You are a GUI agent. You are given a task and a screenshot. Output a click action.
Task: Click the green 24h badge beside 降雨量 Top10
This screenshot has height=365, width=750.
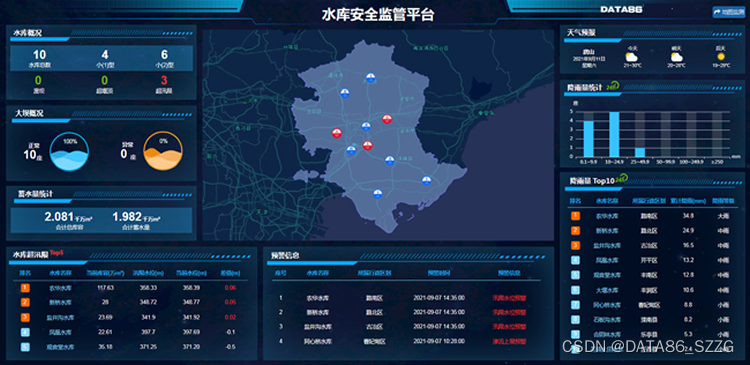tap(621, 178)
